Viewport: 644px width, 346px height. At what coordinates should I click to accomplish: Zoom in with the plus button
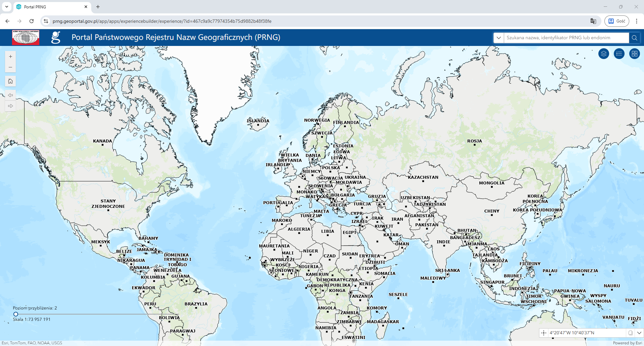tap(10, 56)
